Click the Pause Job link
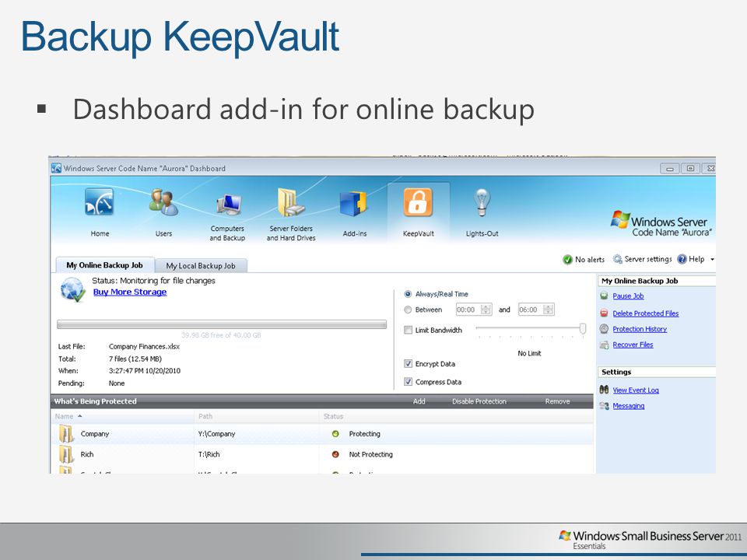747x560 pixels. click(x=628, y=296)
